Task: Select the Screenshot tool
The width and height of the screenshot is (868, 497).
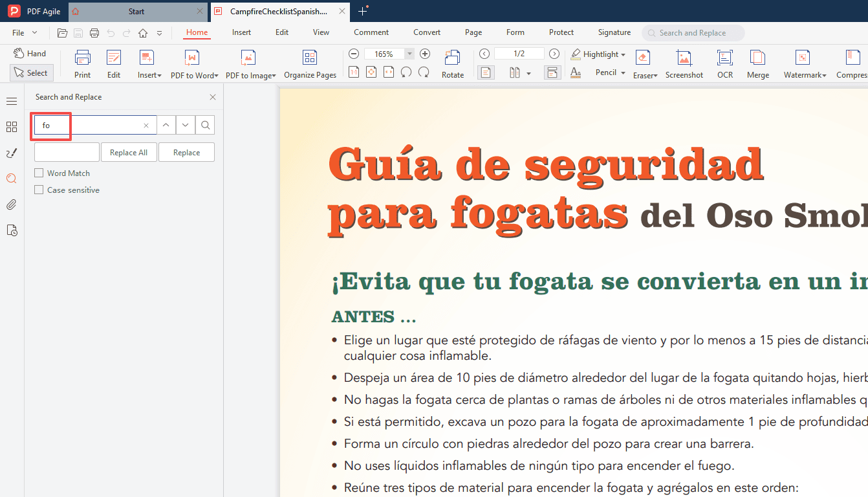Action: point(684,63)
